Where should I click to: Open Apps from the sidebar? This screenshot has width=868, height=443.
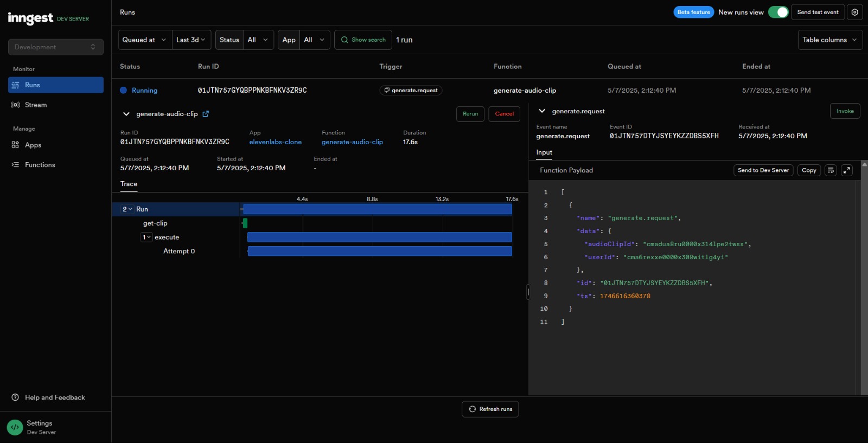(x=33, y=145)
